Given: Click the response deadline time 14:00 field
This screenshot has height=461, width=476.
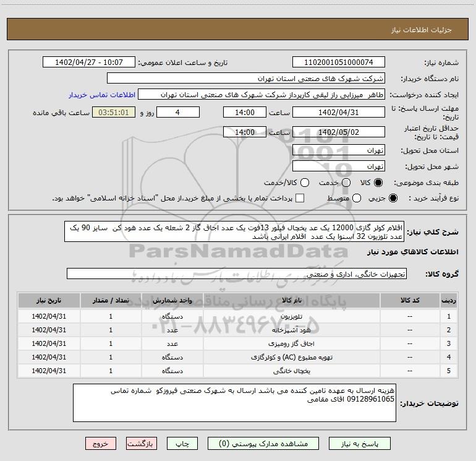Looking at the screenshot, I should click(x=245, y=112).
